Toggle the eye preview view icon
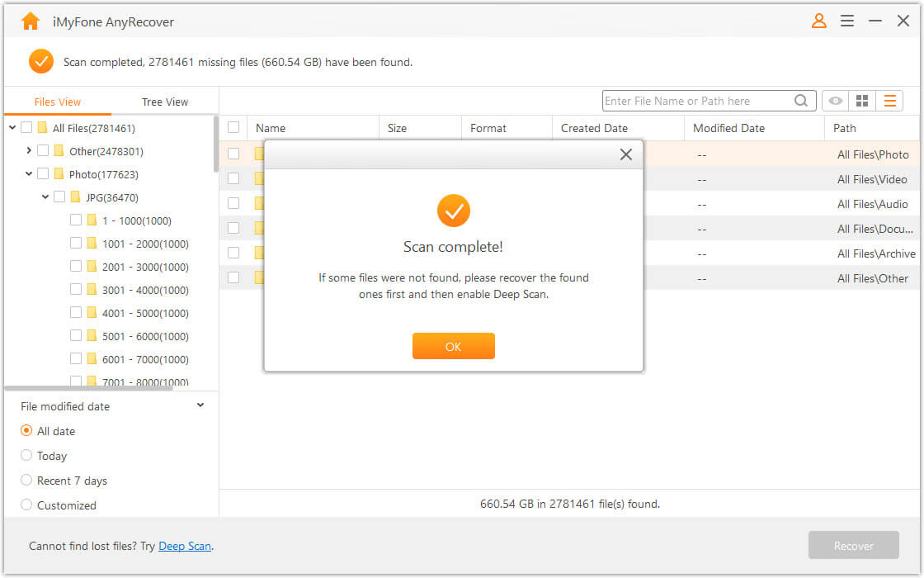 (x=836, y=101)
